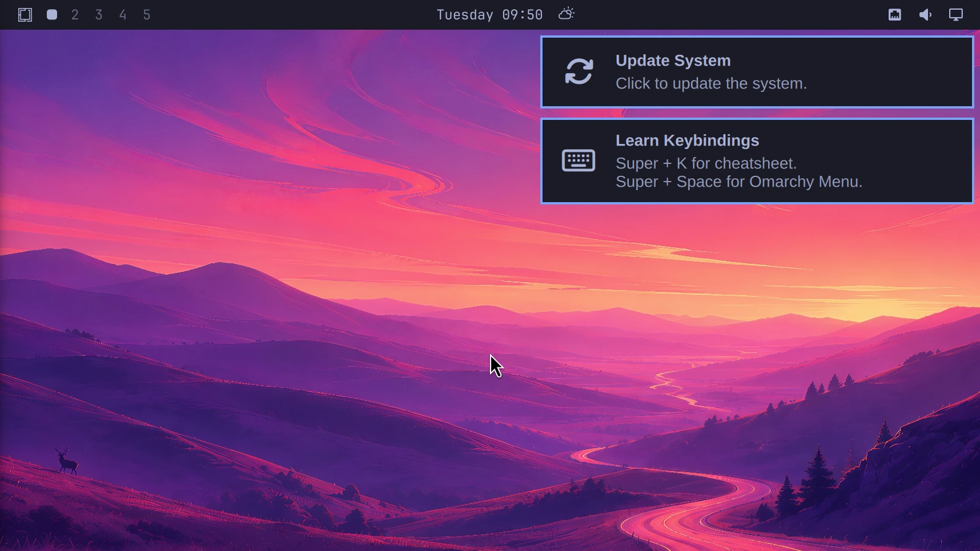Select the active workspace square indicator

[52, 15]
